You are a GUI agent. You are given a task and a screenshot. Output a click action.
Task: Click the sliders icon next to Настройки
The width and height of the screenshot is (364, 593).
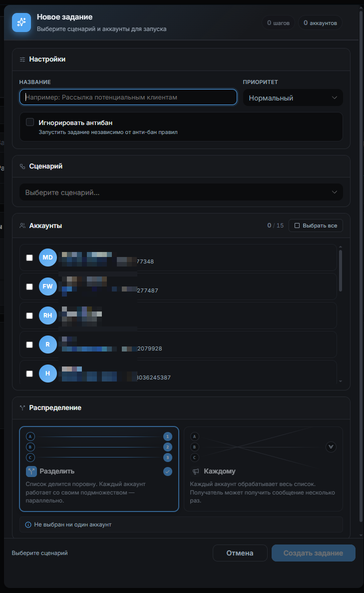point(22,59)
